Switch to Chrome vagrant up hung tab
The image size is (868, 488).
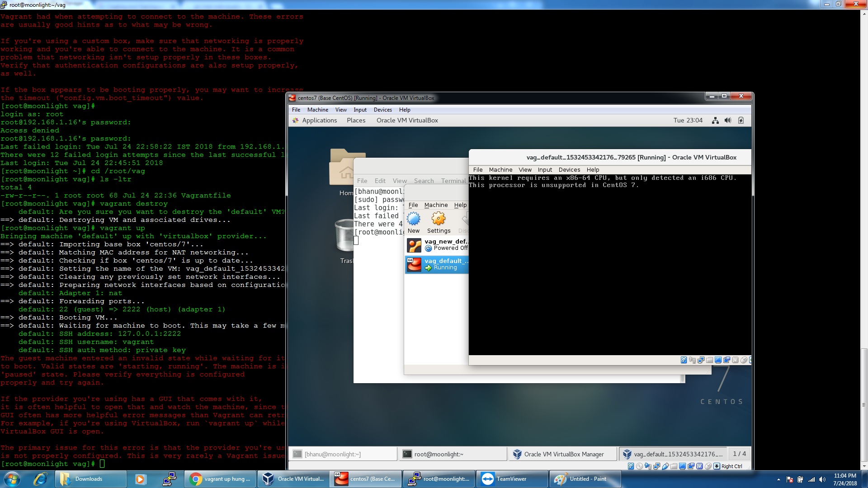pos(220,479)
